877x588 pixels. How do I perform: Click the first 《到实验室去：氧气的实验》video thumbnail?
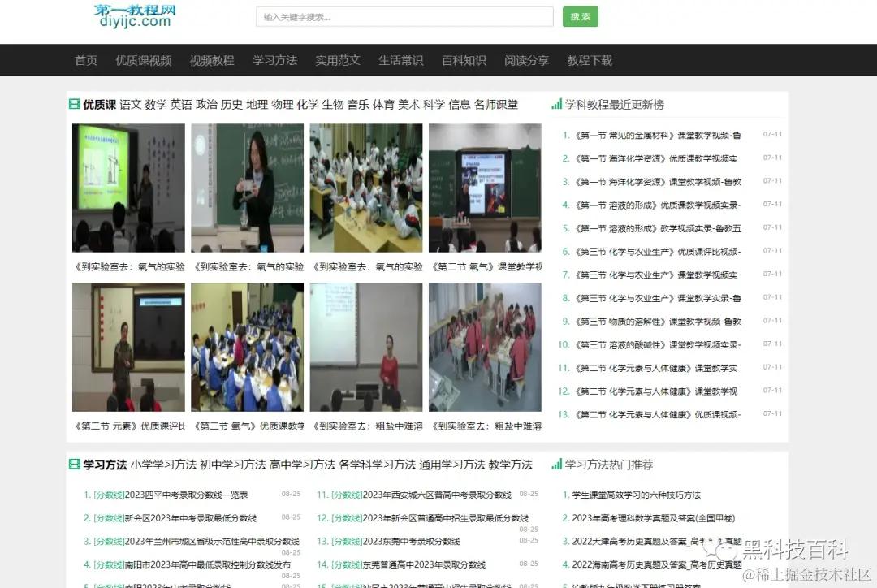[x=127, y=187]
